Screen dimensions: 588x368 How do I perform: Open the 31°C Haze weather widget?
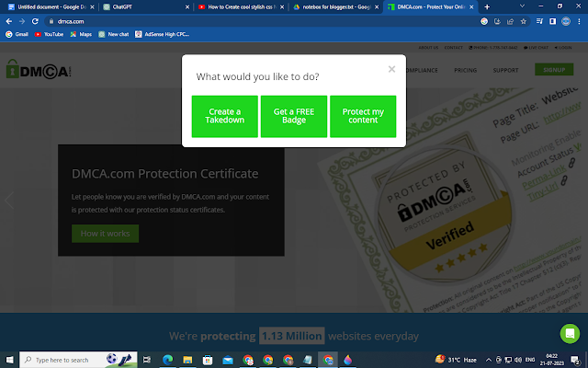456,360
